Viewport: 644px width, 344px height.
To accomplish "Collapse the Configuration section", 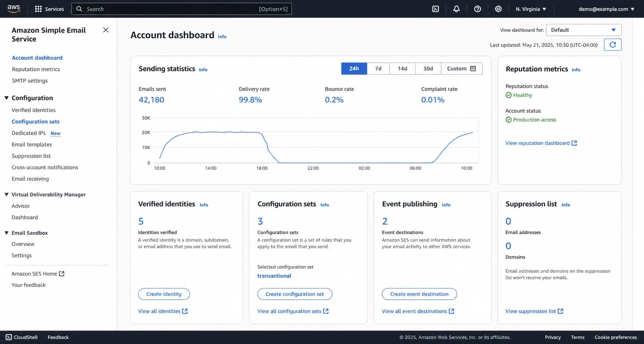I will [x=6, y=98].
